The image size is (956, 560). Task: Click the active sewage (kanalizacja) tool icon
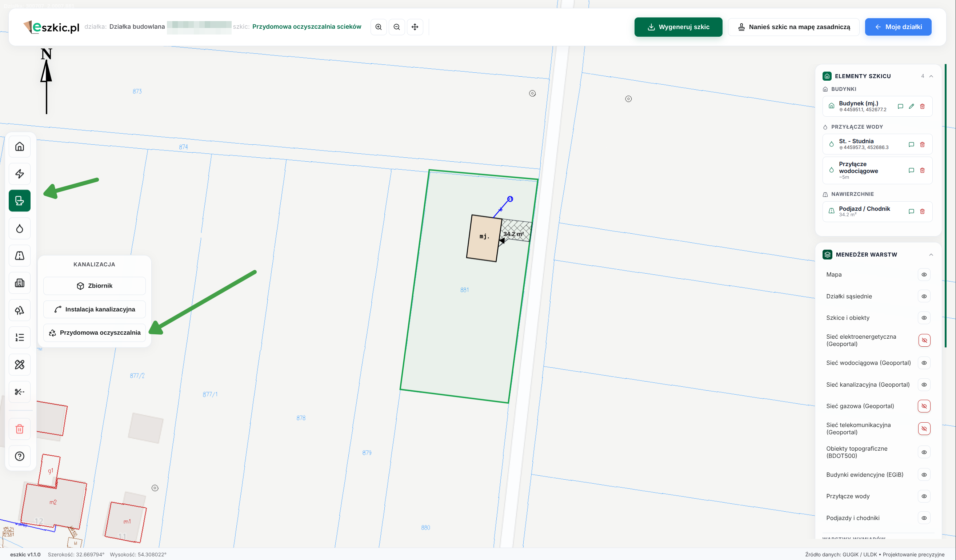coord(20,201)
